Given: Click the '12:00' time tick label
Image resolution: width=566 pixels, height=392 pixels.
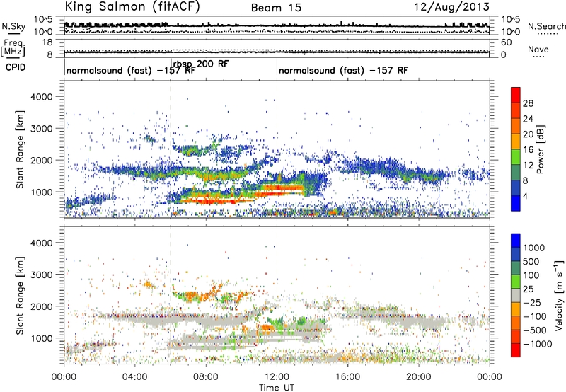Looking at the screenshot, I should click(x=277, y=377).
